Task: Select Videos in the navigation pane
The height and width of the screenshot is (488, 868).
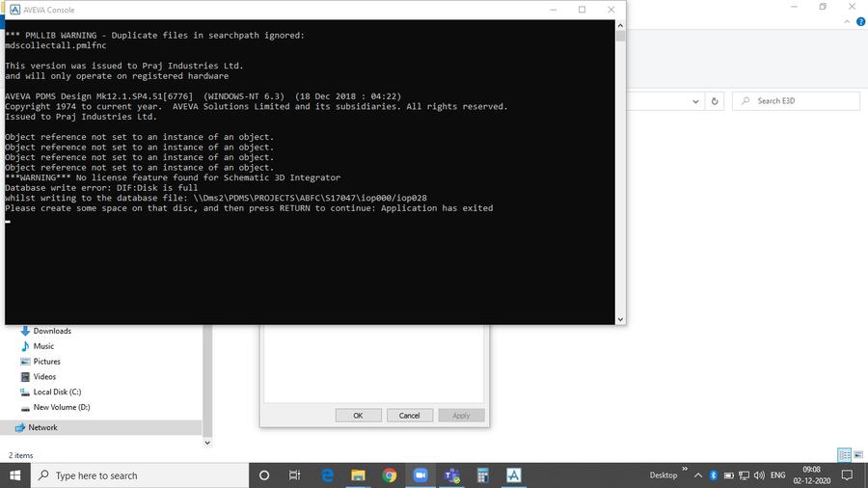Action: (44, 377)
